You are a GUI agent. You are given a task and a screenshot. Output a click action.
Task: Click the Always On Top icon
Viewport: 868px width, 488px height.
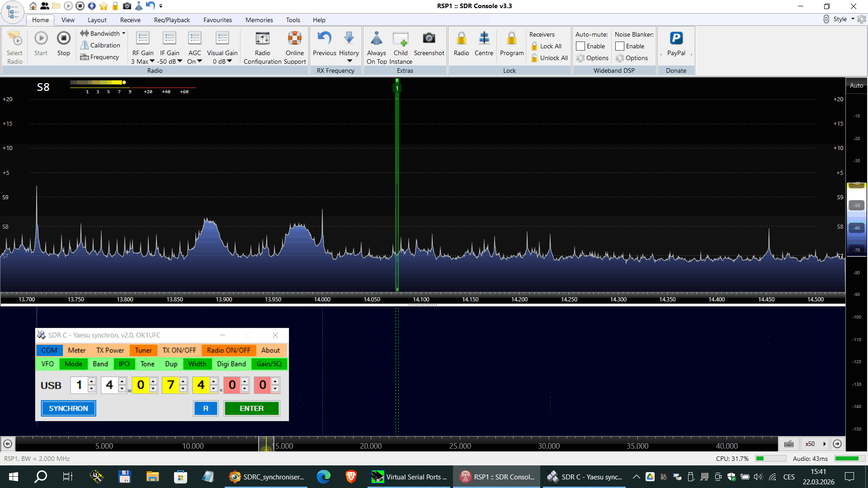376,39
